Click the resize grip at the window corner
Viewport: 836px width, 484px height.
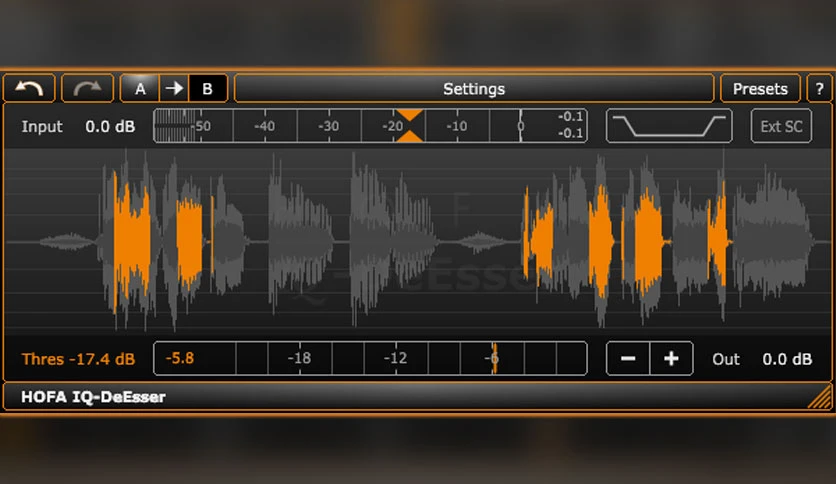(820, 398)
